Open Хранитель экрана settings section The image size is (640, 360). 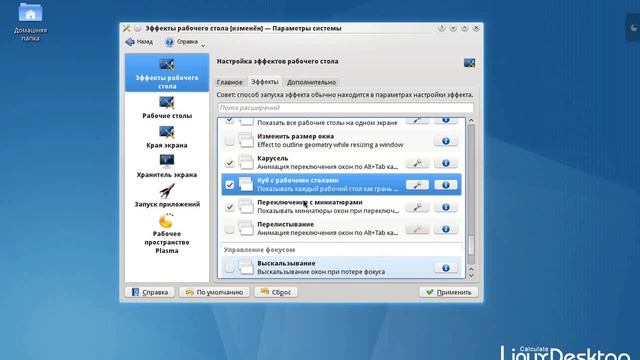(167, 167)
